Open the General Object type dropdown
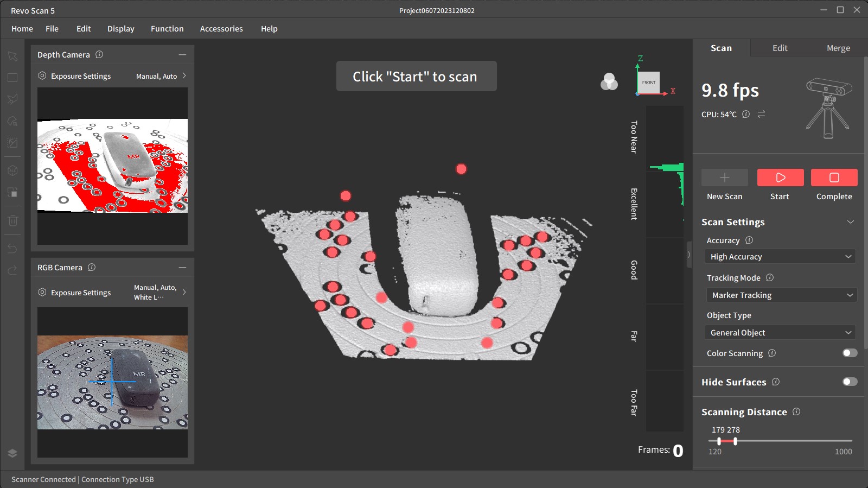Image resolution: width=868 pixels, height=488 pixels. click(x=780, y=333)
